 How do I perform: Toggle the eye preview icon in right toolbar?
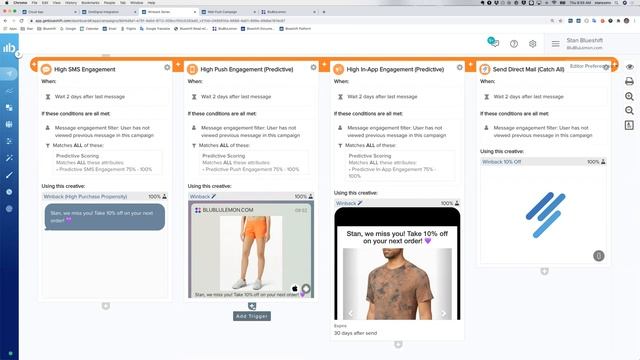point(629,67)
